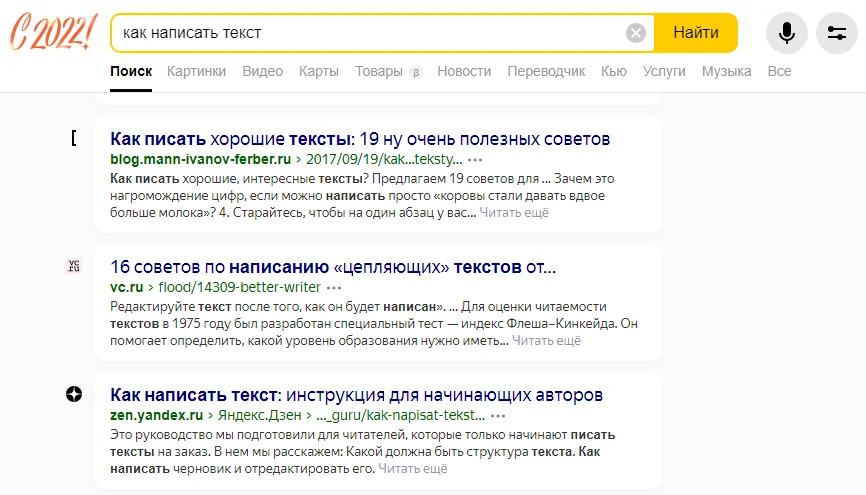Open 'Как писать хорошие тексты' result link
Screen dimensions: 866x495
click(x=360, y=138)
